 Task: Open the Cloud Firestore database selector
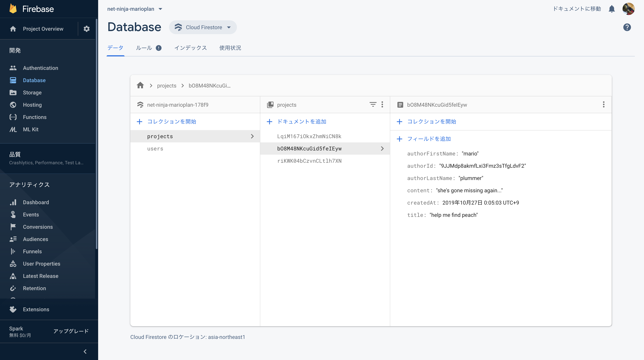click(x=203, y=27)
